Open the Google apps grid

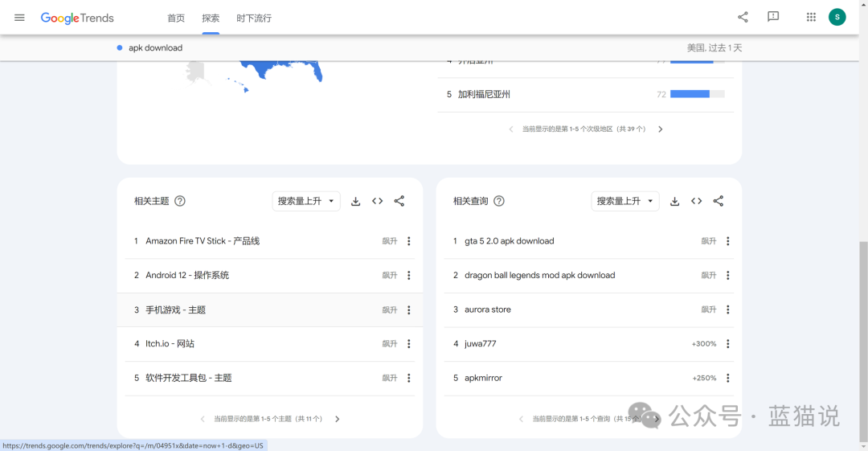(x=811, y=17)
